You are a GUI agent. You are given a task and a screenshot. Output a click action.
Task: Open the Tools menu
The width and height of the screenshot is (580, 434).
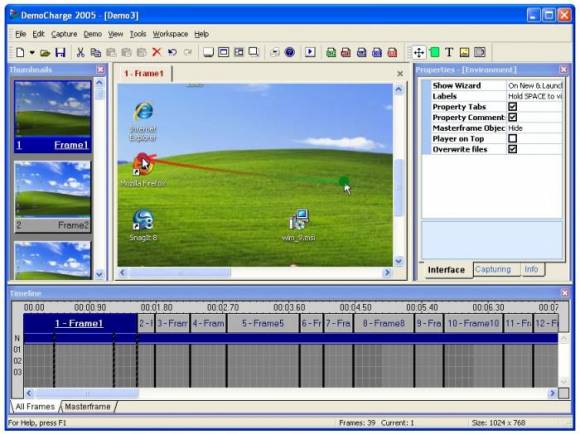pos(138,34)
